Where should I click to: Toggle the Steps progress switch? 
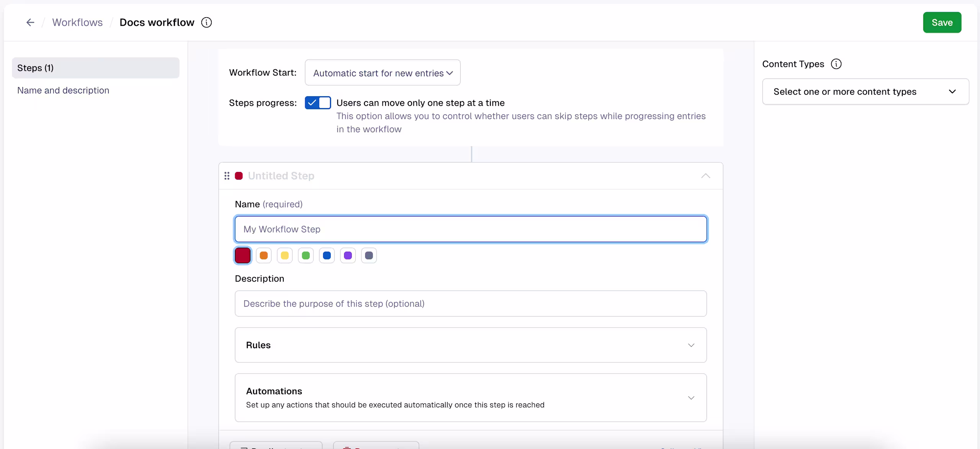pyautogui.click(x=318, y=103)
